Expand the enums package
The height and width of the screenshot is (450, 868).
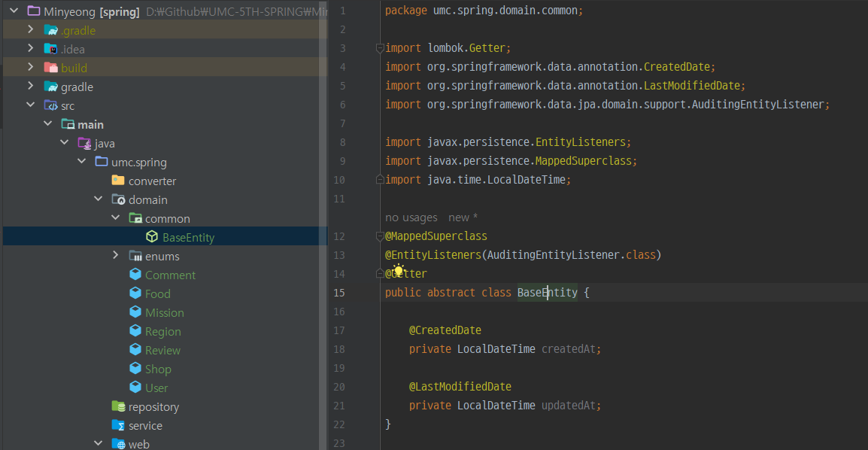(115, 255)
